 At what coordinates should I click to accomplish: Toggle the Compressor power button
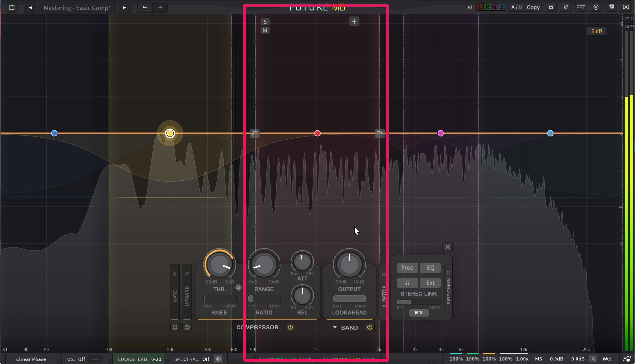point(290,328)
